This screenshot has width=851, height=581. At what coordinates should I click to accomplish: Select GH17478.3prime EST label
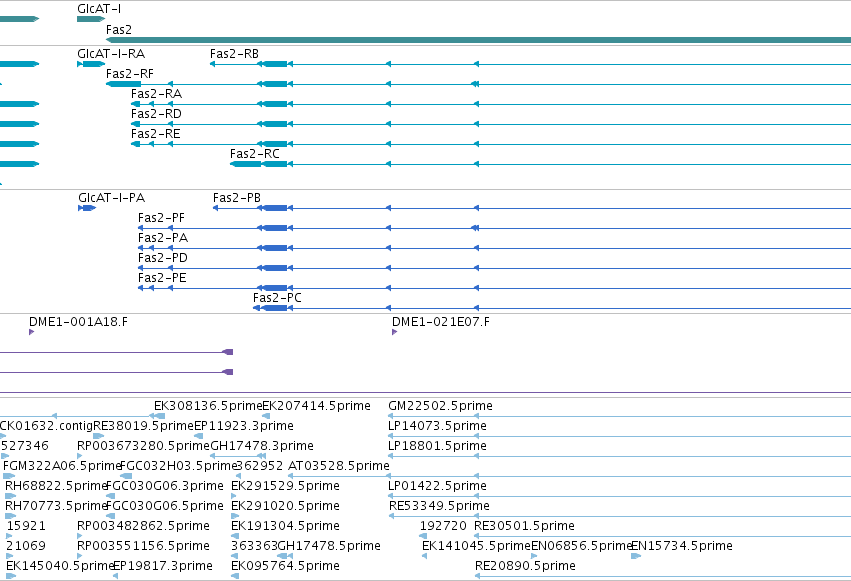pyautogui.click(x=262, y=446)
